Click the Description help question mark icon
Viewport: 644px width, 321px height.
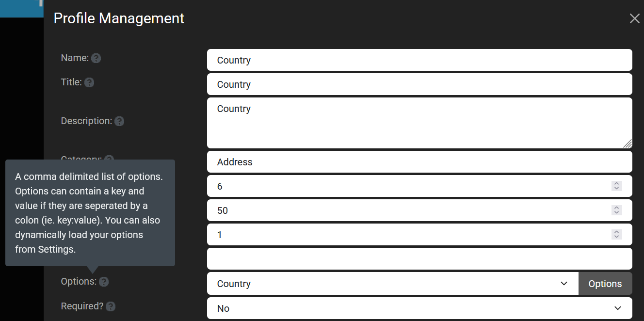pyautogui.click(x=119, y=121)
